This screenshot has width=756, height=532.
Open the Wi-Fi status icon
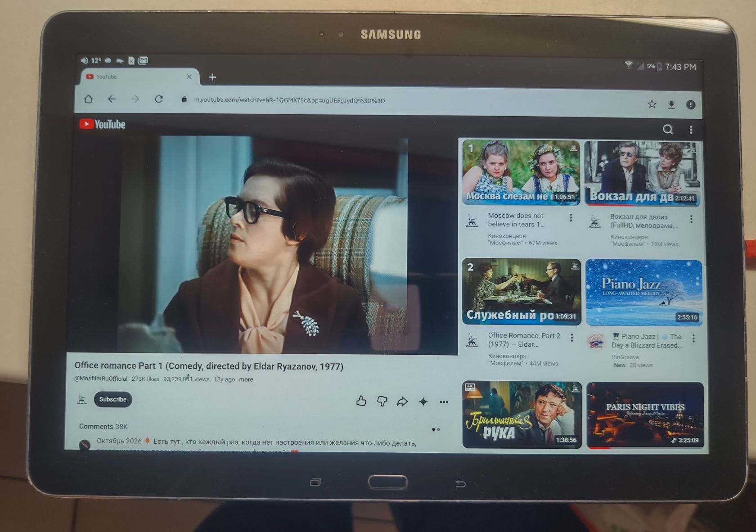(628, 65)
